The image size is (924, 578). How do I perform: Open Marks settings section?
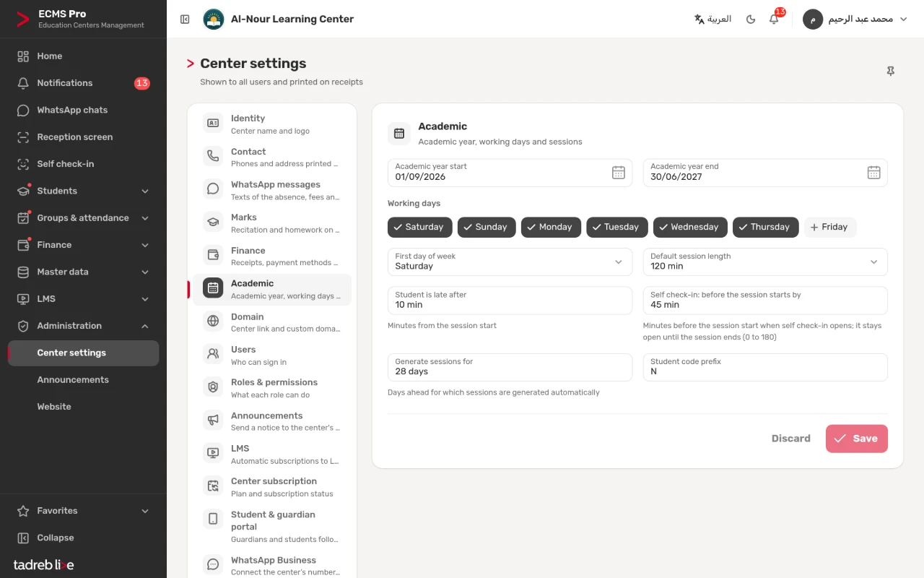point(272,223)
